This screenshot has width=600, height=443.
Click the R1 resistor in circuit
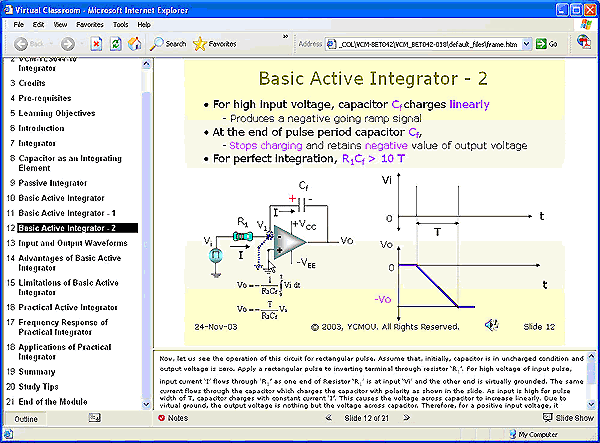click(x=243, y=236)
